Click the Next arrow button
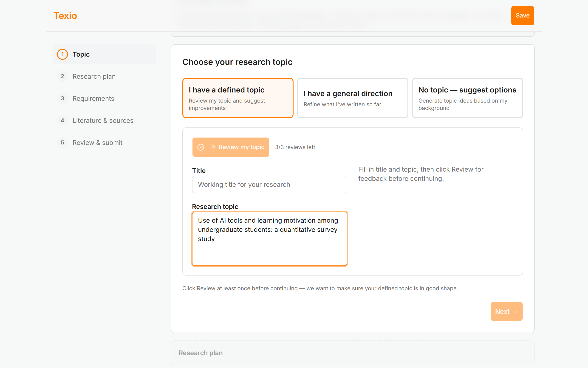The height and width of the screenshot is (368, 588). point(506,311)
